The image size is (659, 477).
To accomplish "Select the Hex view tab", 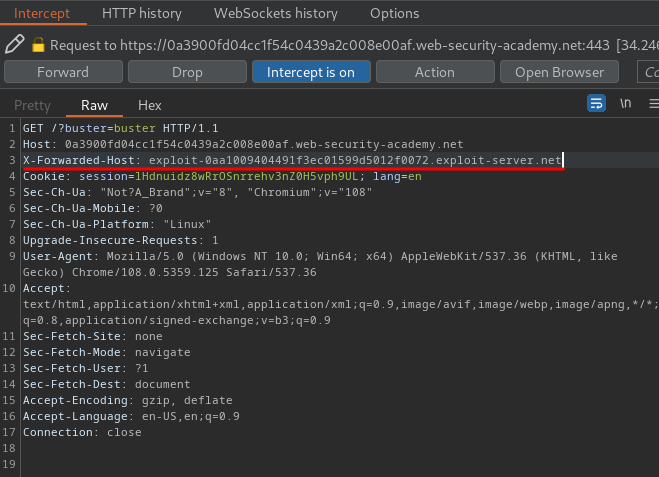I will (150, 105).
